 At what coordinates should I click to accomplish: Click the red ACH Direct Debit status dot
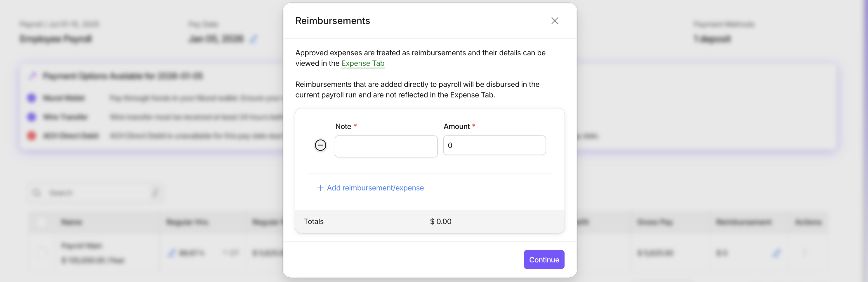tap(32, 136)
